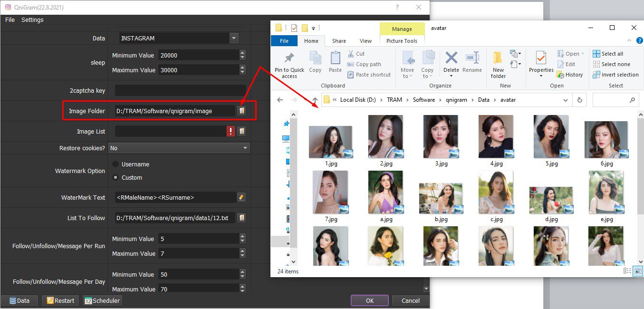
Task: Open the Data INSTAGRAM dropdown
Action: point(233,38)
